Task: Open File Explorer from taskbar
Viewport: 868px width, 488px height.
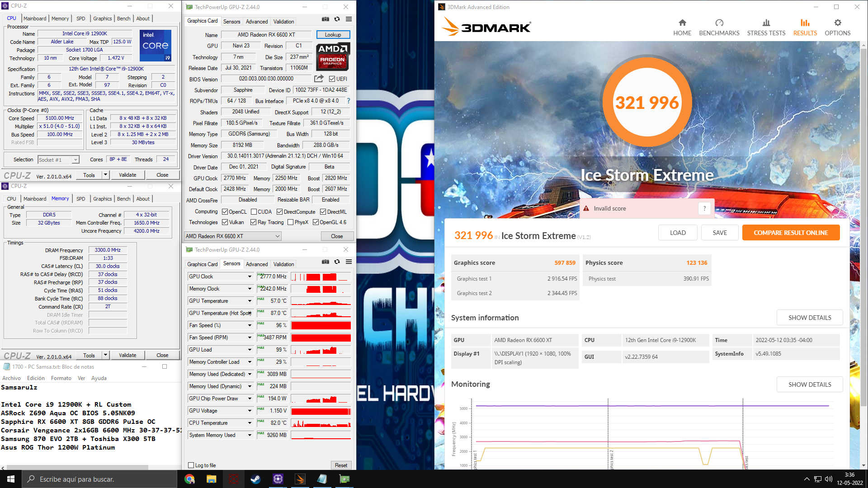Action: (212, 479)
